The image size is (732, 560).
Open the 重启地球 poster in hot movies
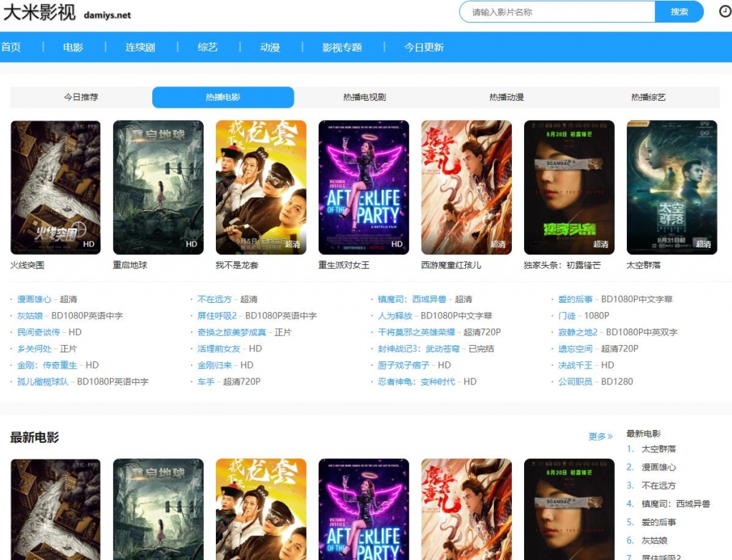[x=158, y=188]
